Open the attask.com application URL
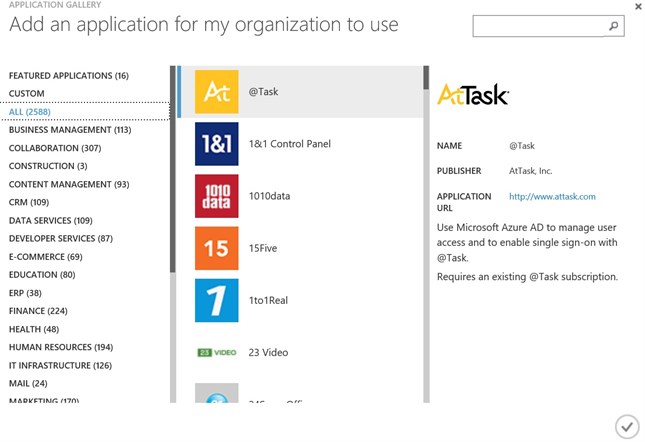The width and height of the screenshot is (645, 442). point(552,197)
